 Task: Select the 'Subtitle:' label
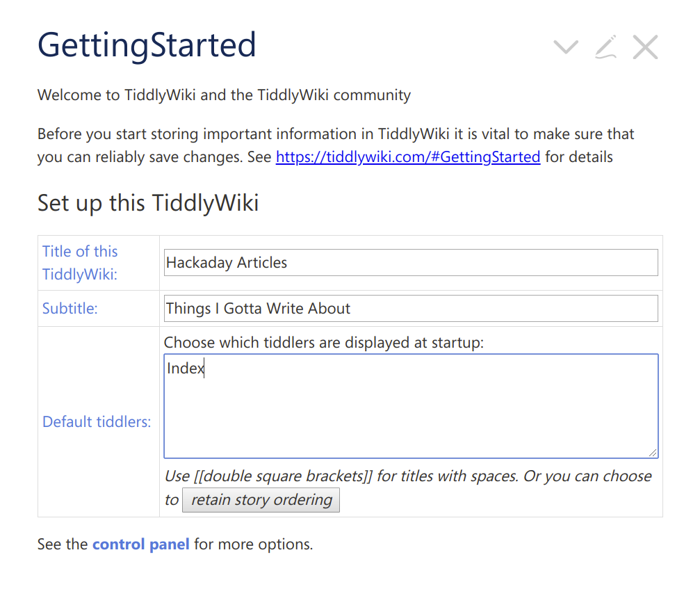70,309
